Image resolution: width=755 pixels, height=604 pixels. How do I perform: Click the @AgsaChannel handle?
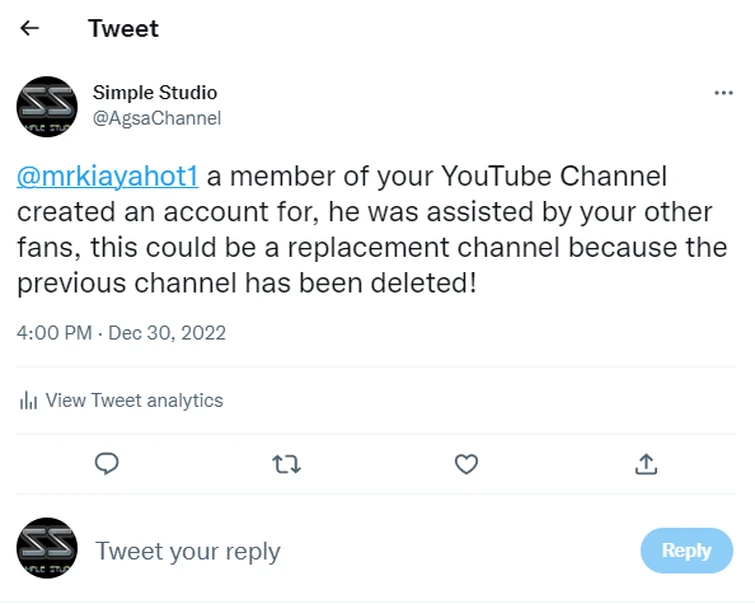[x=157, y=118]
